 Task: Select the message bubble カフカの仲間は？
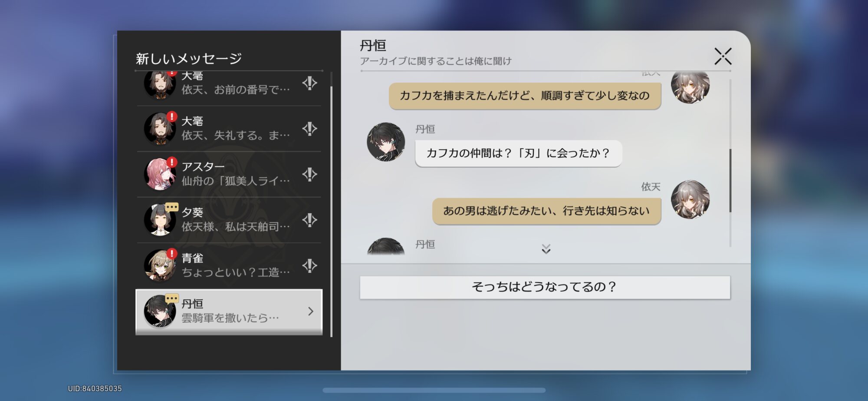click(518, 153)
